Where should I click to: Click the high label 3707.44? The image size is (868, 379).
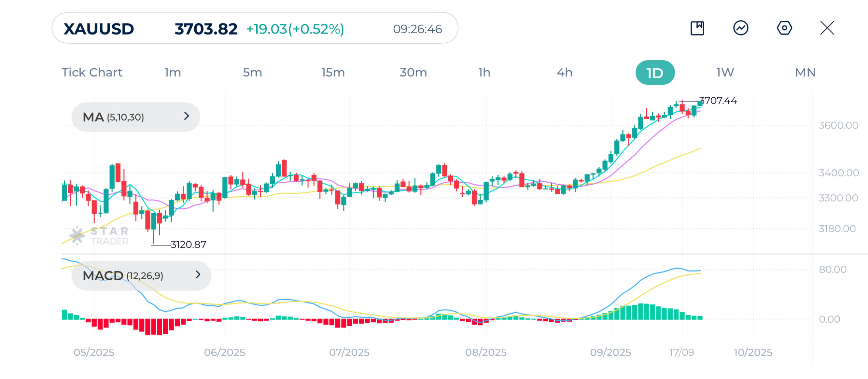tap(718, 101)
